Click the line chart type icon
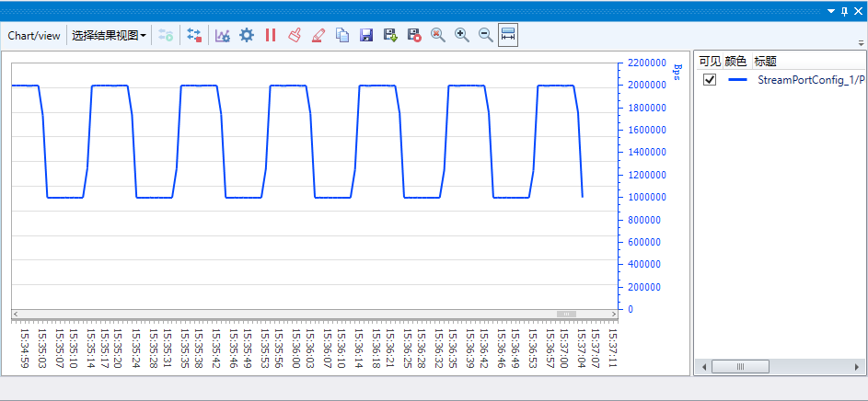Viewport: 868px width, 401px height. pos(223,35)
